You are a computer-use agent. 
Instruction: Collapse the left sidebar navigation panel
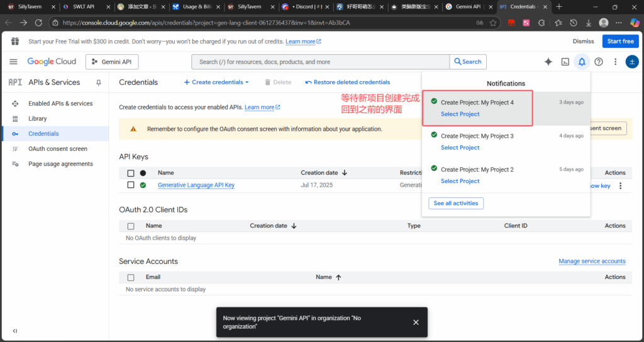[x=14, y=331]
